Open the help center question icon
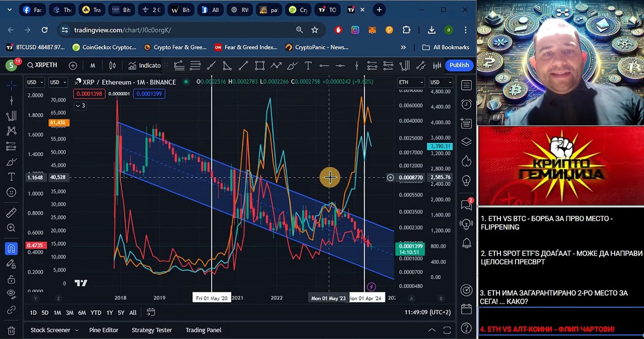 point(466,328)
